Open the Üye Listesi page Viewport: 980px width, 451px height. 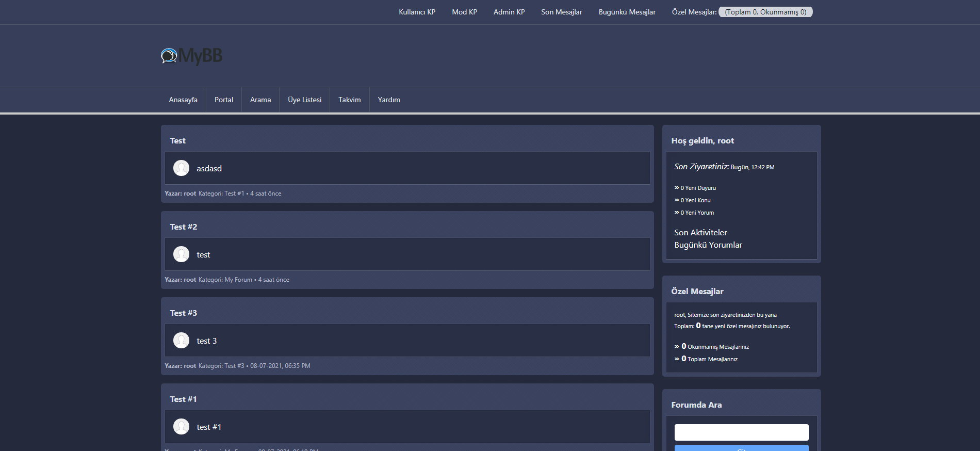304,100
